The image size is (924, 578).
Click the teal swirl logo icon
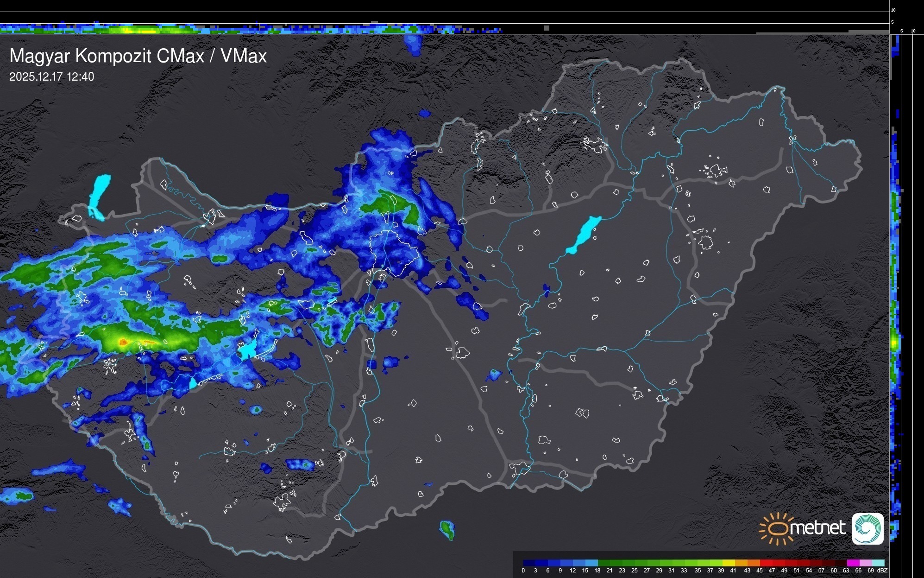point(867,528)
